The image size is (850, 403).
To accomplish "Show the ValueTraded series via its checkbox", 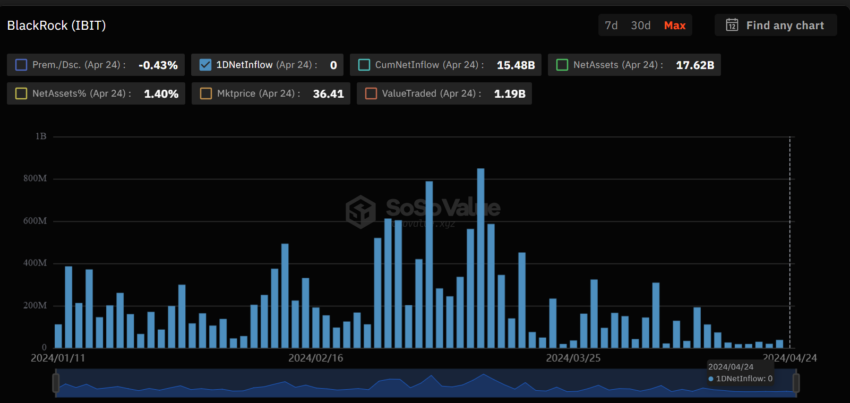I will click(x=371, y=94).
